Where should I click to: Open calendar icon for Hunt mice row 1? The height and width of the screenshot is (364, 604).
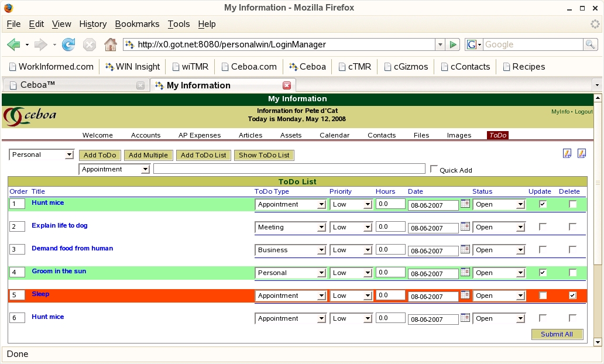[x=465, y=204]
